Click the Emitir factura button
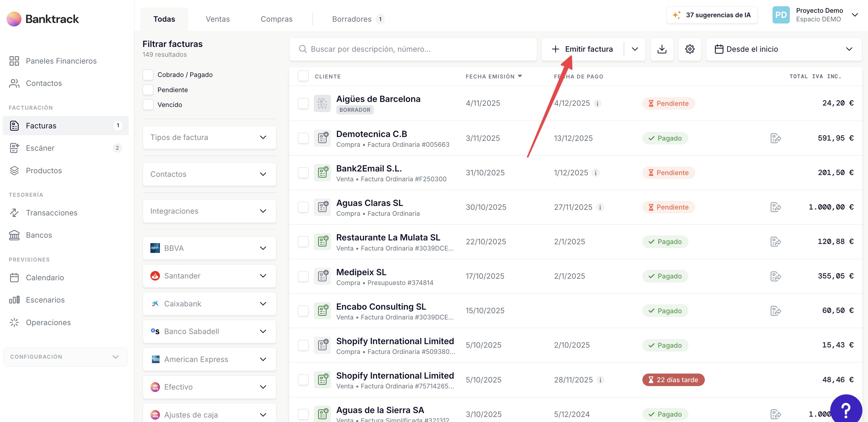 pyautogui.click(x=582, y=49)
